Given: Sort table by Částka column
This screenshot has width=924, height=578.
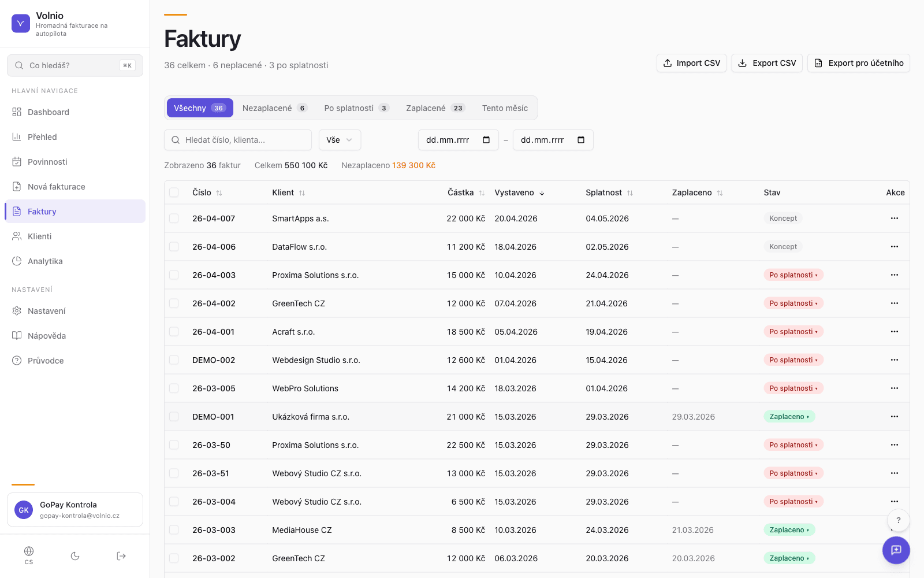Looking at the screenshot, I should (x=466, y=192).
